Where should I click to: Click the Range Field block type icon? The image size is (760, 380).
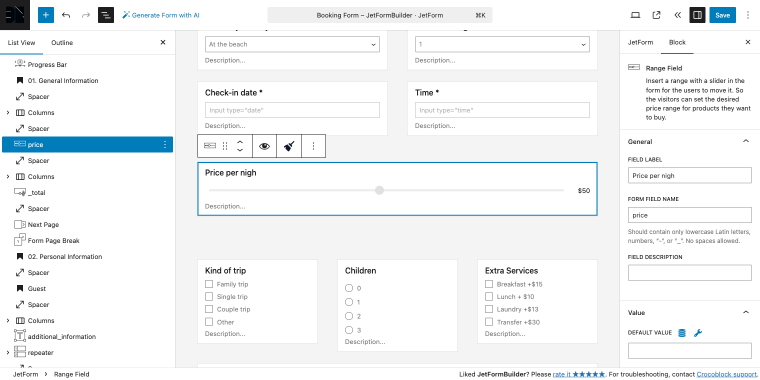click(210, 146)
